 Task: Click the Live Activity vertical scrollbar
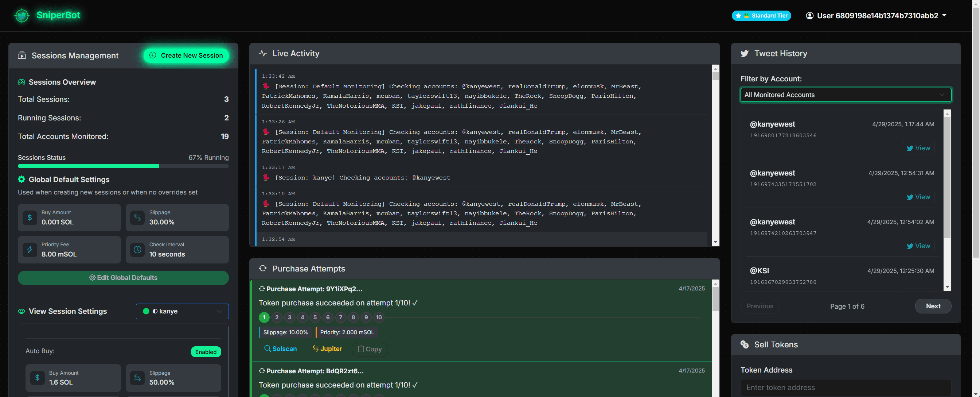pos(715,155)
